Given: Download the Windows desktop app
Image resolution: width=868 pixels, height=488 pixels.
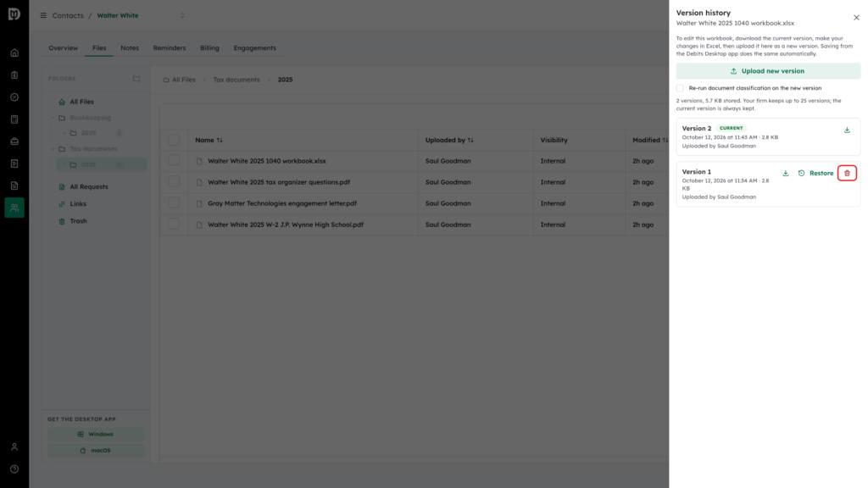Looking at the screenshot, I should (x=95, y=435).
